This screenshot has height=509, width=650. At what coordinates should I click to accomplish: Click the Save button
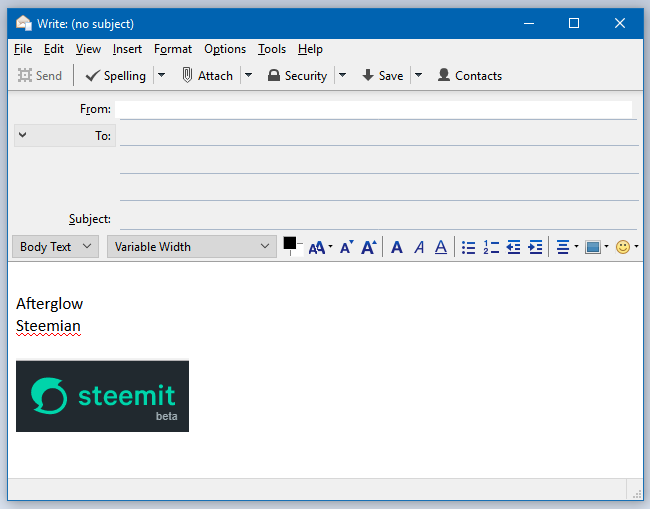click(382, 75)
